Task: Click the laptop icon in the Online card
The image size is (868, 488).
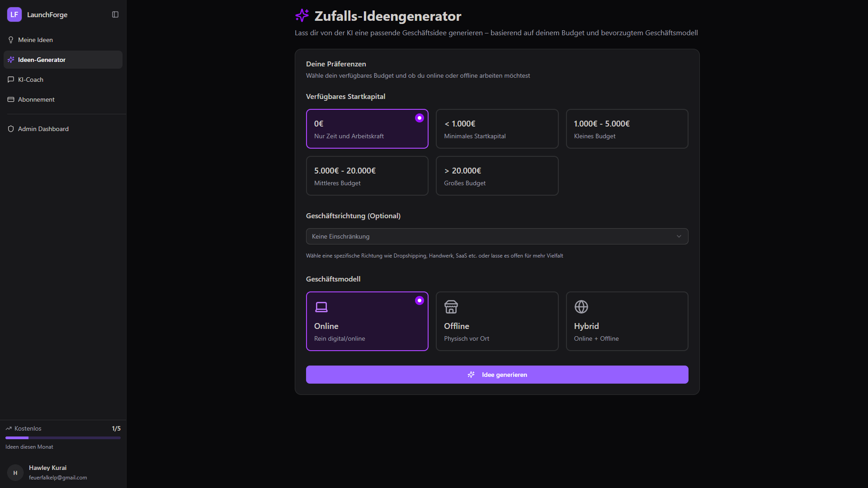Action: tap(321, 307)
